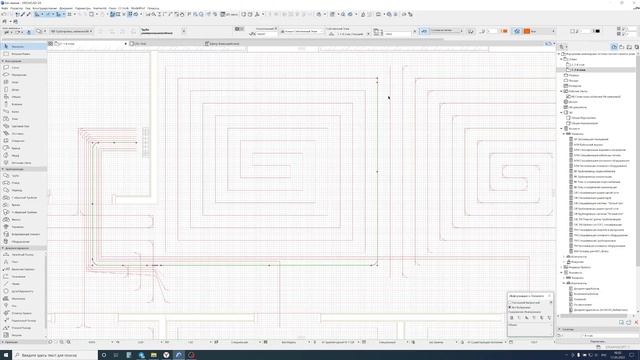
Task: Switch to the 1-й этаж floor plan tab
Action: (88, 44)
